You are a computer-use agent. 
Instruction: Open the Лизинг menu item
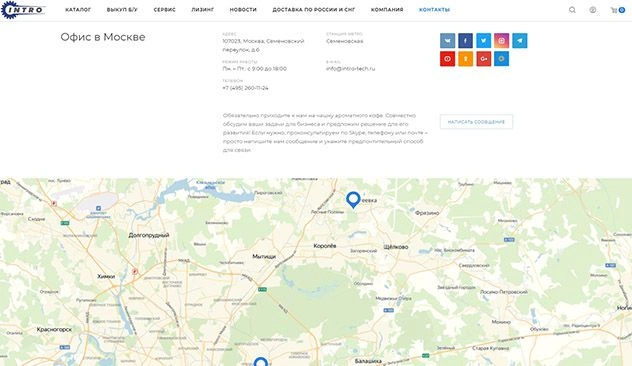click(x=203, y=10)
